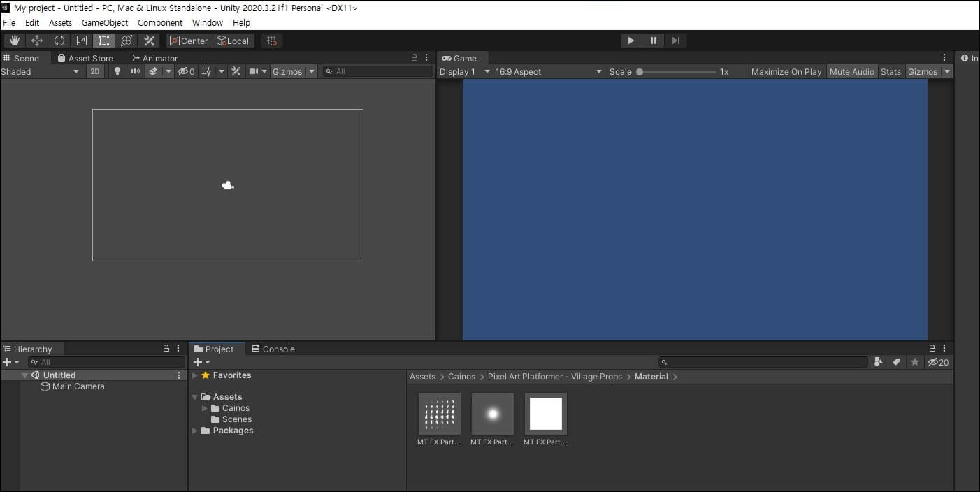Switch to Scene tab
Viewport: 980px width, 492px height.
(22, 58)
